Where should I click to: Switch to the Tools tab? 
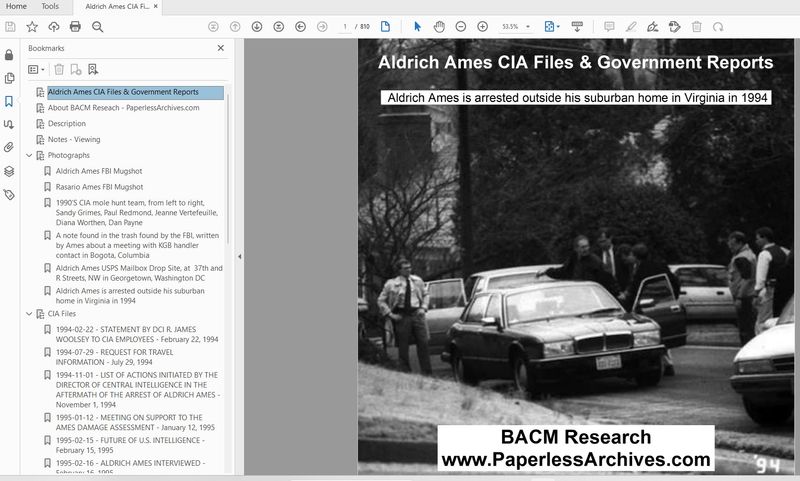50,6
